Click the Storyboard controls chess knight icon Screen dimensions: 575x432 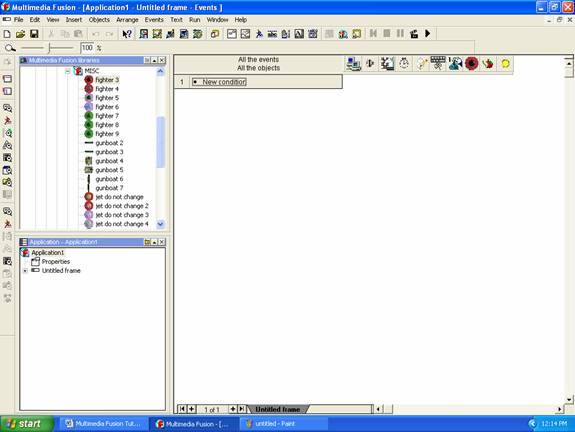(387, 64)
